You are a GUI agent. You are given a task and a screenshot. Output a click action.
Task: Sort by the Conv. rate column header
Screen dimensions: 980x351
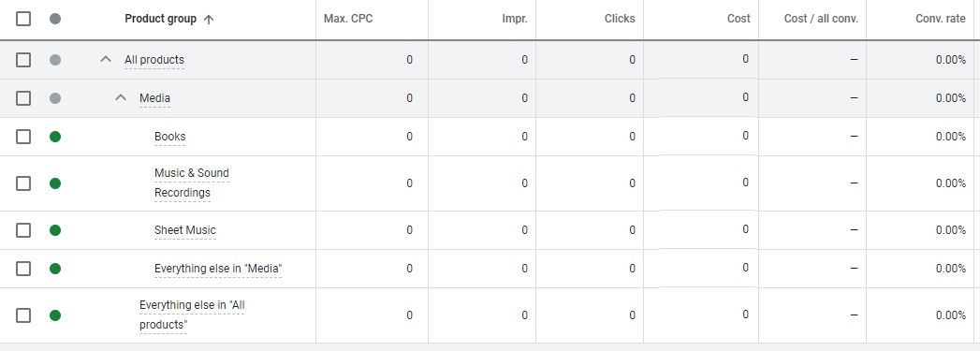click(940, 19)
